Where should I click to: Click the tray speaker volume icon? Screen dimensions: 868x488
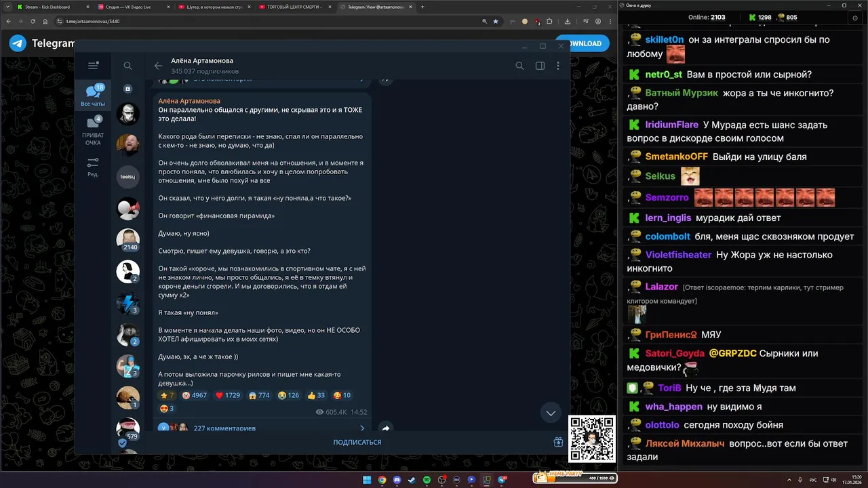point(834,480)
